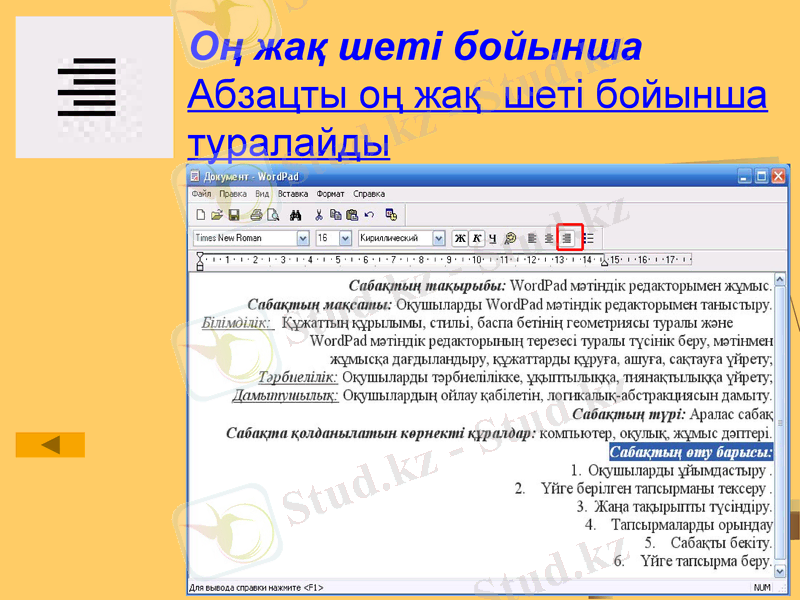Toggle bold formatting with the Ж button
The image size is (800, 600).
(459, 237)
